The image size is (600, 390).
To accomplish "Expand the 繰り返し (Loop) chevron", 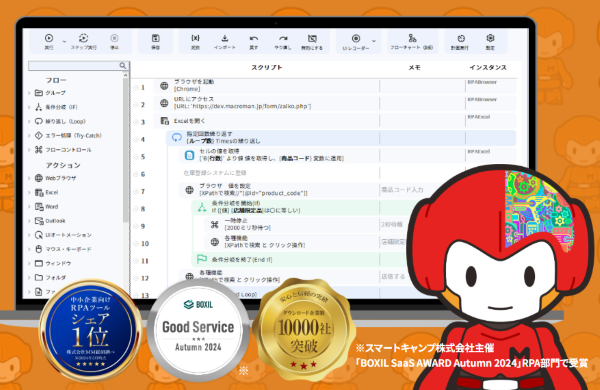I will (29, 121).
